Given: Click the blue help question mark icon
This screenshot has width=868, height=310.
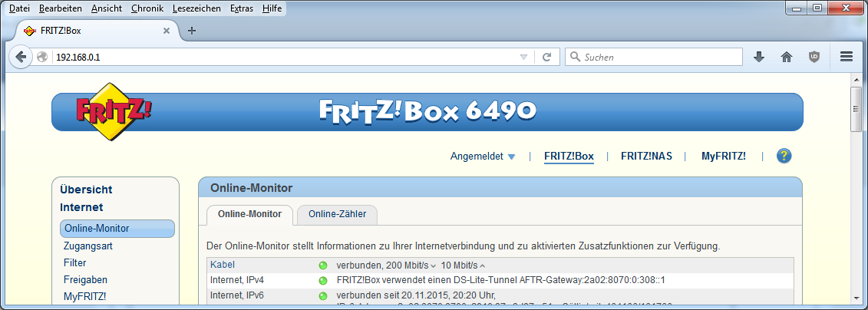Looking at the screenshot, I should [x=784, y=156].
